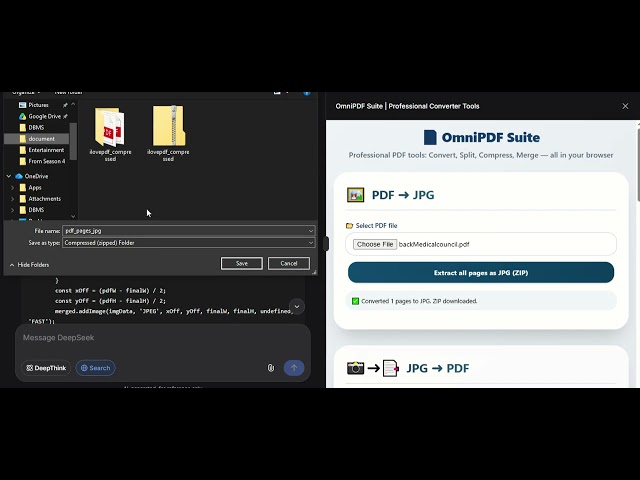Open Pictures in the navigation pane
The width and height of the screenshot is (640, 480).
(x=38, y=105)
